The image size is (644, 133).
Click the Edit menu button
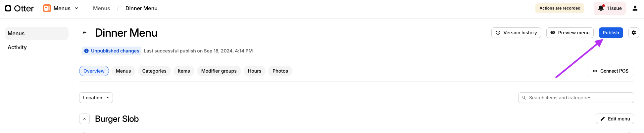click(x=615, y=119)
